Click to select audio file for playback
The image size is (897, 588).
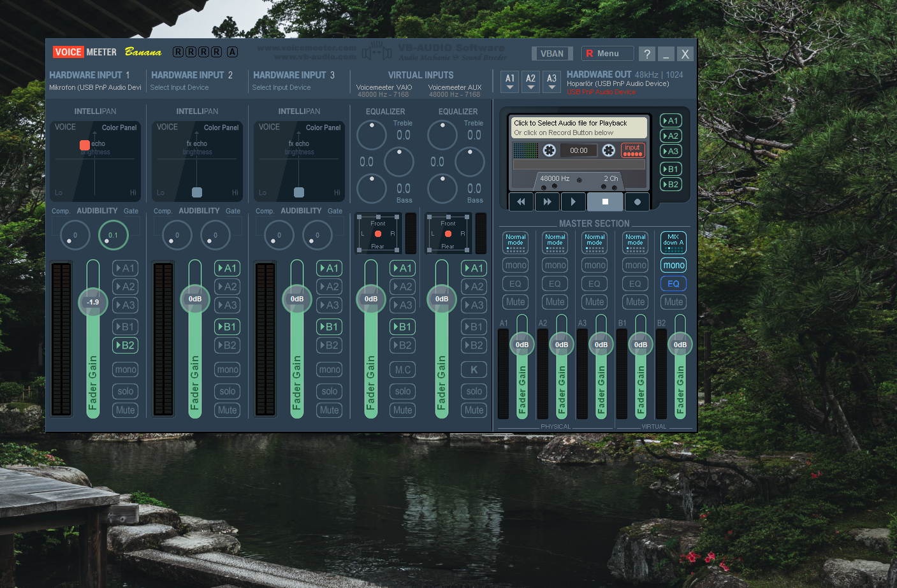(579, 127)
